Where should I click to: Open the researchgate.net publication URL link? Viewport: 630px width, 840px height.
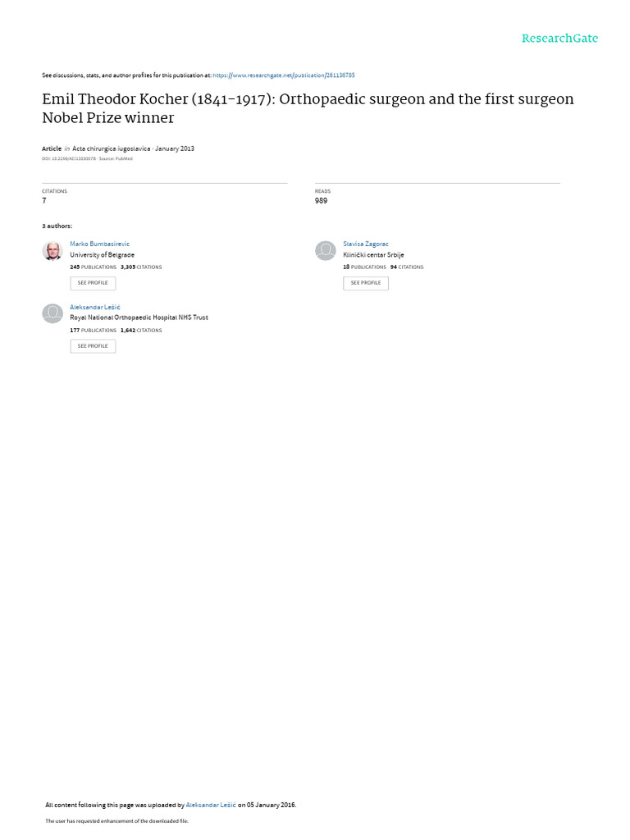284,75
